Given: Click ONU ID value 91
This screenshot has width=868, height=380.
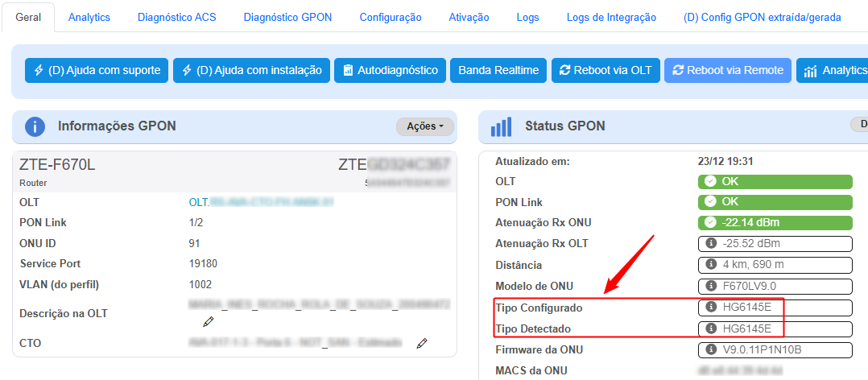Looking at the screenshot, I should (194, 243).
